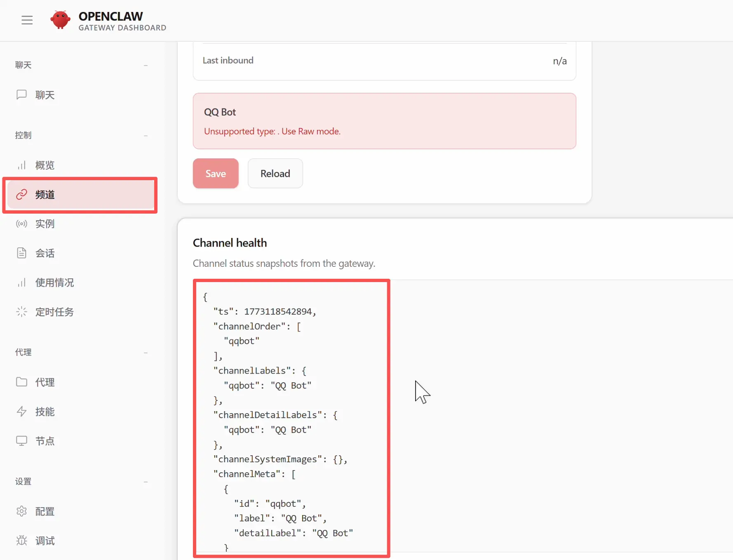Screen dimensions: 733x560
Task: Click the 会话 document icon
Action: click(21, 253)
